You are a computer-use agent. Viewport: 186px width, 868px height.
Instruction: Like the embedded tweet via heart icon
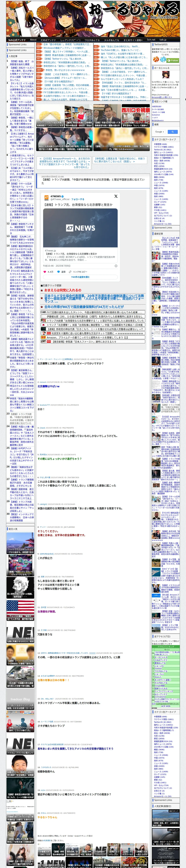tap(45, 272)
